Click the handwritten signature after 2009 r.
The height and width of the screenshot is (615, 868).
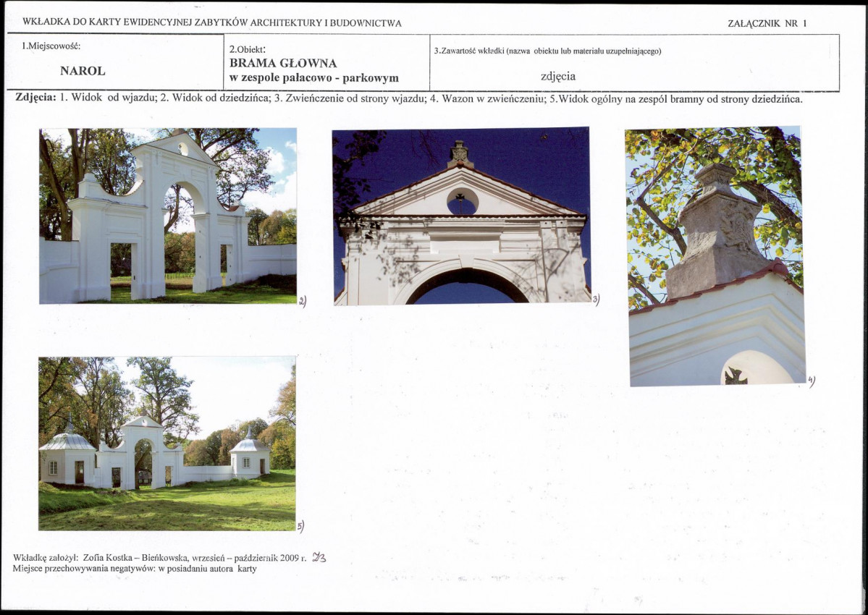(319, 558)
